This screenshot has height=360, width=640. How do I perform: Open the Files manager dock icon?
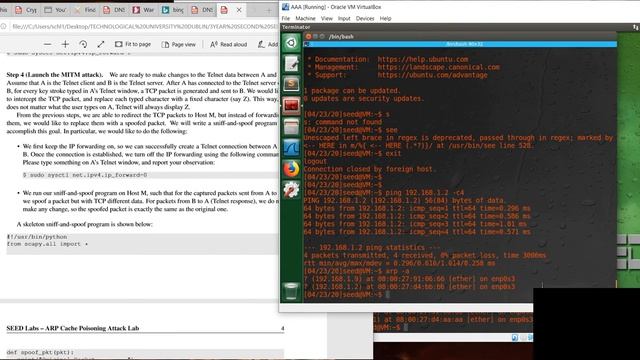point(291,127)
